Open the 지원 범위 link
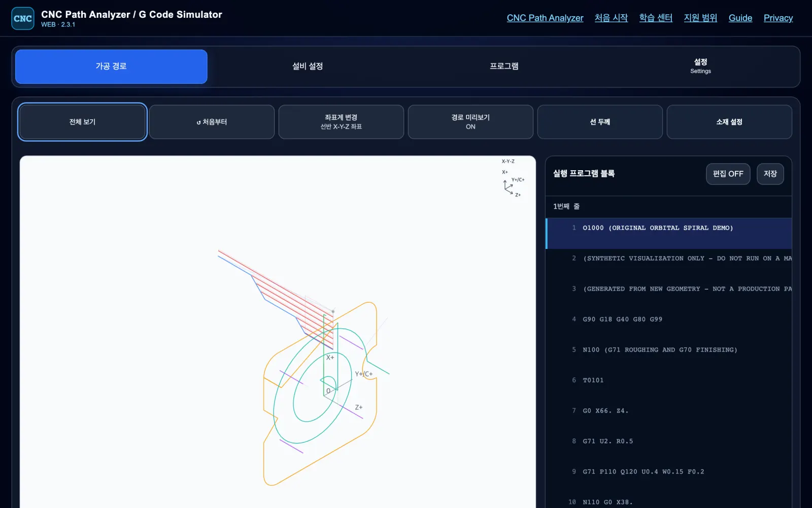Image resolution: width=812 pixels, height=508 pixels. [x=700, y=18]
